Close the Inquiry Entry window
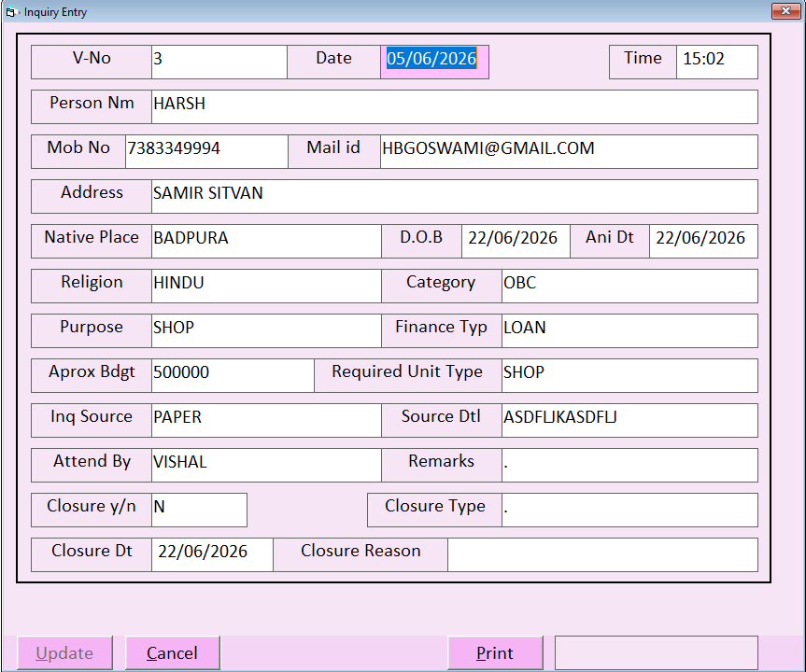Screen dimensions: 806x672 [785, 11]
